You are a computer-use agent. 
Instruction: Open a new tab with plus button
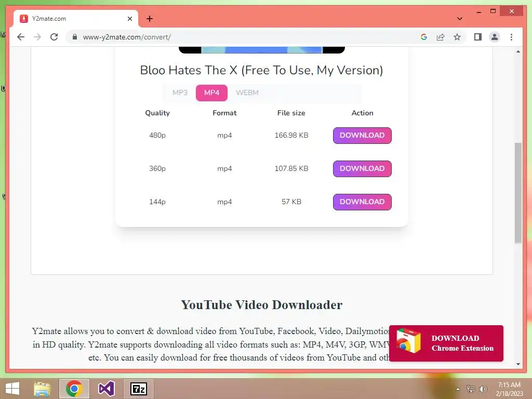[x=150, y=19]
